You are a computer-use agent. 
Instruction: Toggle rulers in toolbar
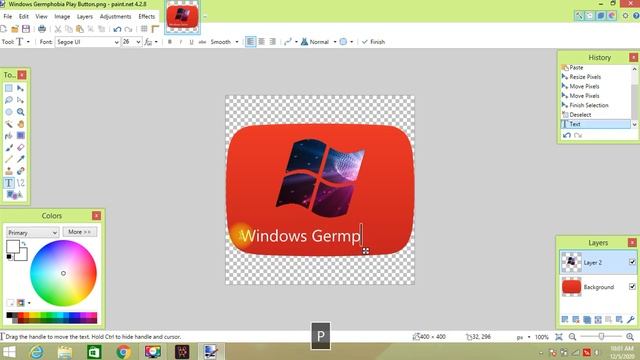[x=155, y=29]
